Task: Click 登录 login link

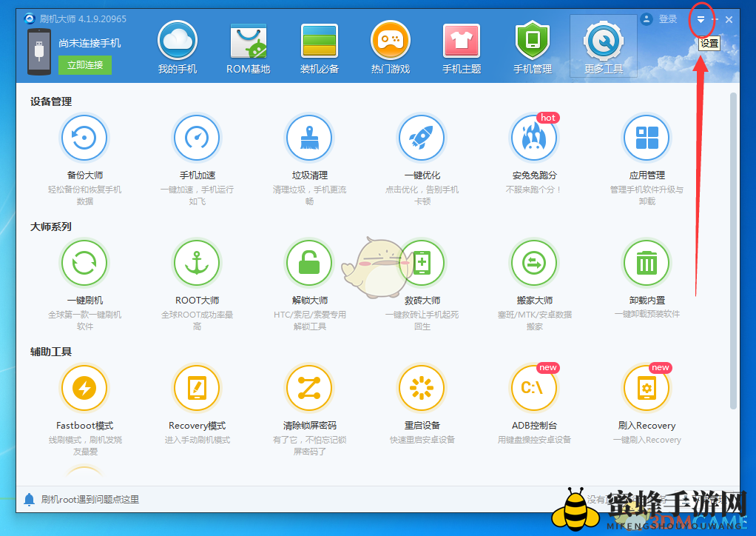Action: click(668, 19)
